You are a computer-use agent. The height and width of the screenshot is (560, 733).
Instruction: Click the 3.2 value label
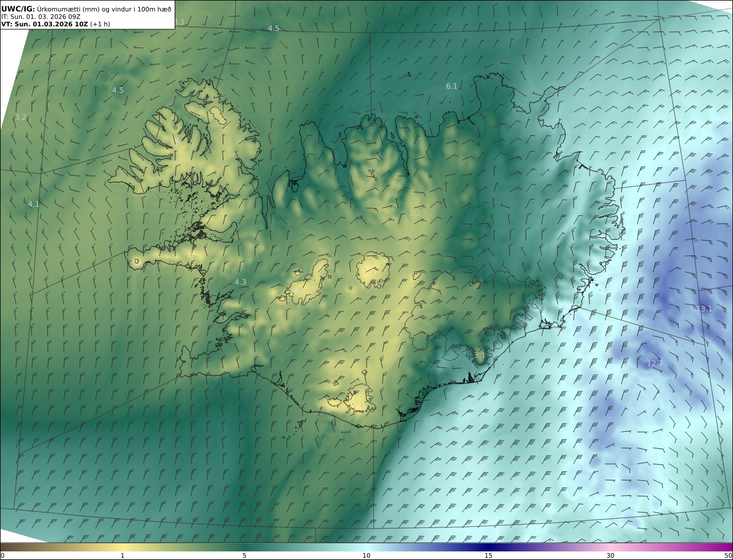click(x=21, y=117)
